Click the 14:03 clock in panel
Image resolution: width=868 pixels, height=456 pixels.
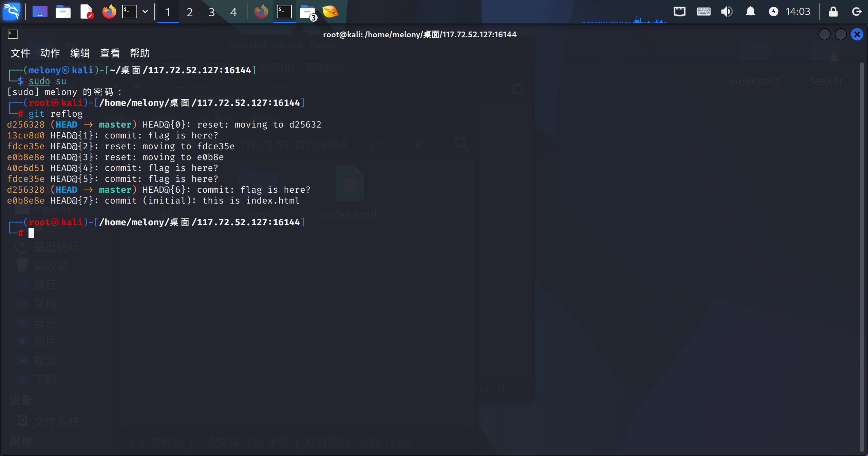click(x=798, y=12)
